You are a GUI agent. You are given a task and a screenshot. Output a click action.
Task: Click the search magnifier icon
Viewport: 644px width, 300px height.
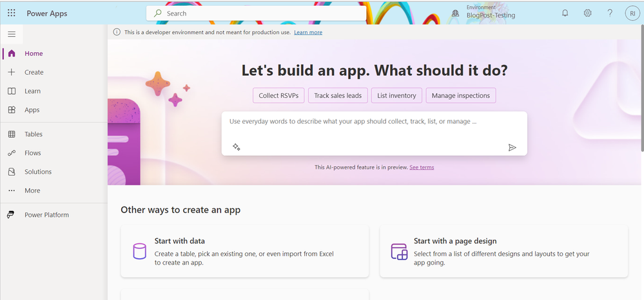[158, 13]
